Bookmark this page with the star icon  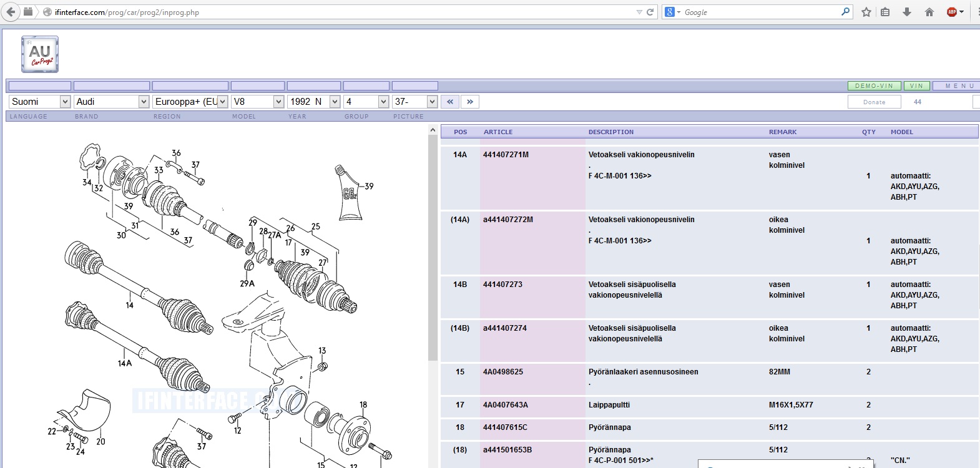click(x=866, y=12)
